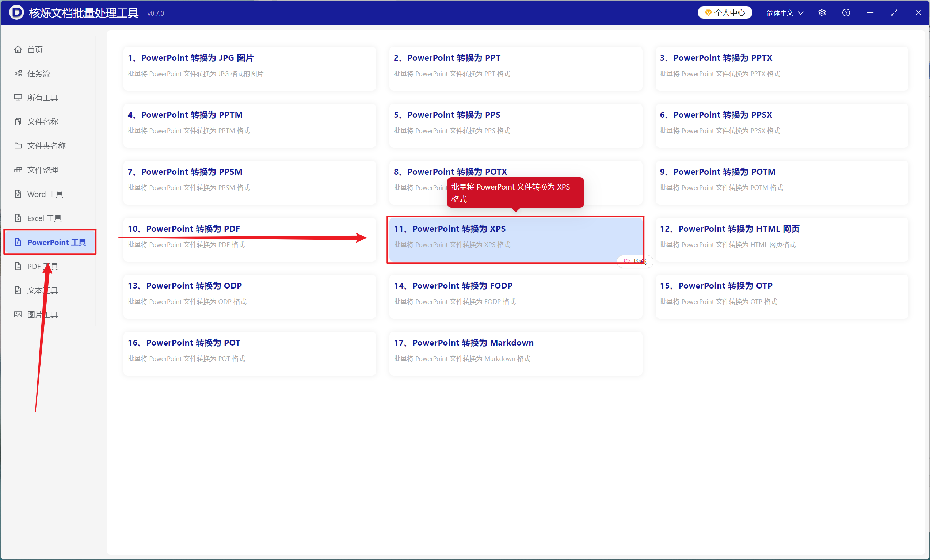The width and height of the screenshot is (930, 560).
Task: Click the heart 收藏 favorite button
Action: tap(635, 261)
